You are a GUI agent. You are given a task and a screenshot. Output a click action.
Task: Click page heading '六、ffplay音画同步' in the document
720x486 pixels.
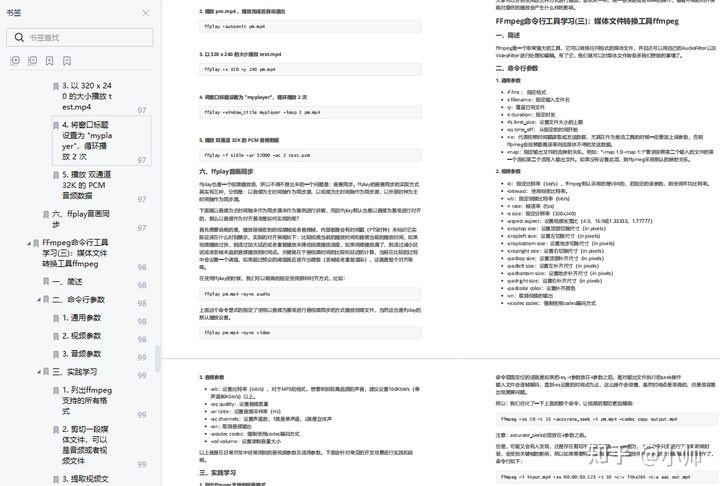point(226,171)
